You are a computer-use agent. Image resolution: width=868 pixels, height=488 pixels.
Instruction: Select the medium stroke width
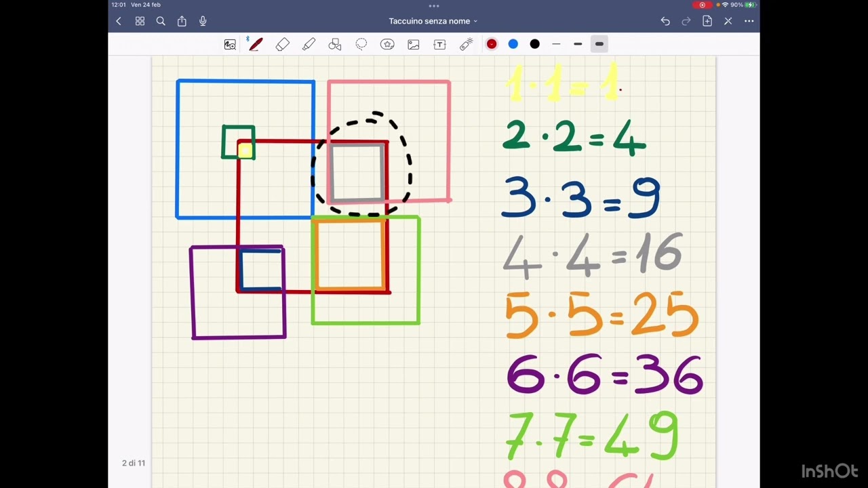tap(578, 44)
